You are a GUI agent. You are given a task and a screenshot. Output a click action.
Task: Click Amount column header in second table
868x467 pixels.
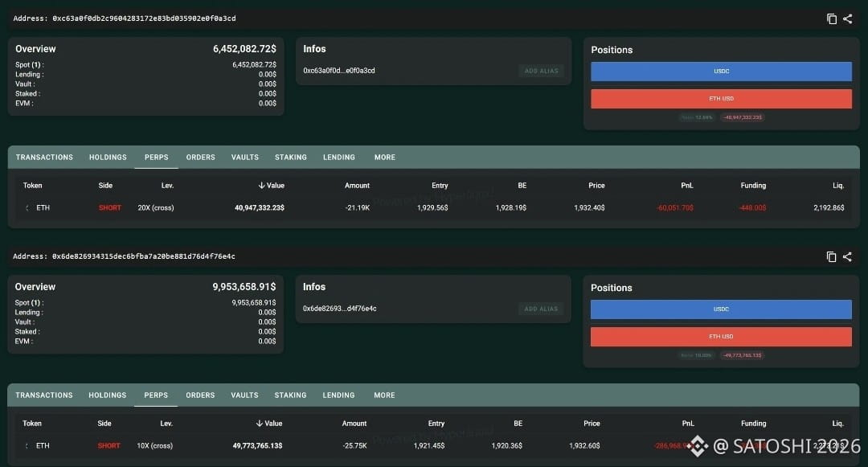pyautogui.click(x=354, y=424)
